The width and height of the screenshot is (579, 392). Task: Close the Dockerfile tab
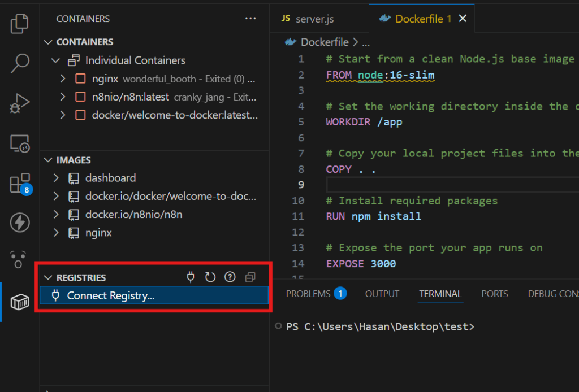[x=463, y=19]
